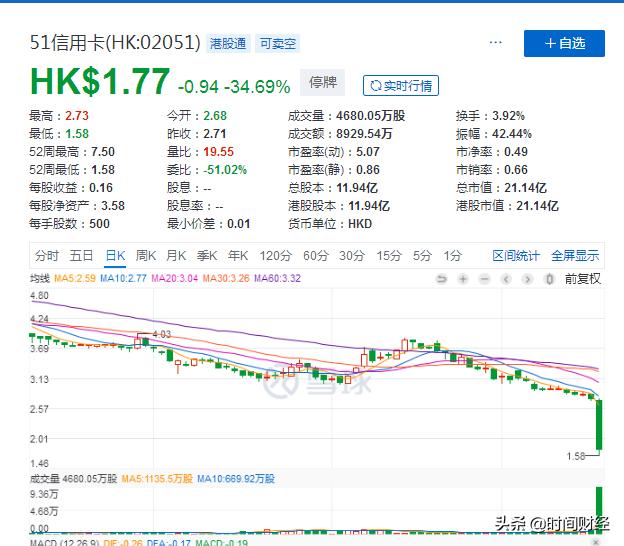The image size is (624, 546).
Task: Open 区间统计 range statistics
Action: coord(516,256)
